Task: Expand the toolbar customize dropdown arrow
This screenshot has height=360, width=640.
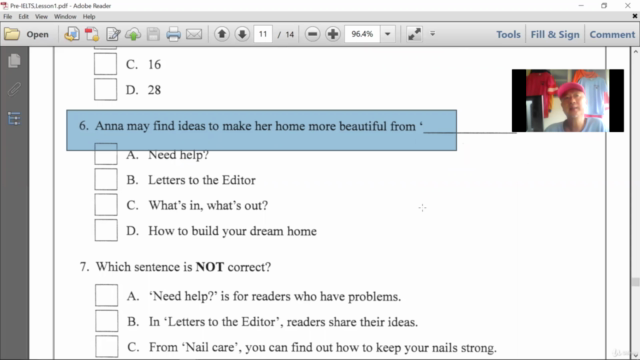Action: 433,33
